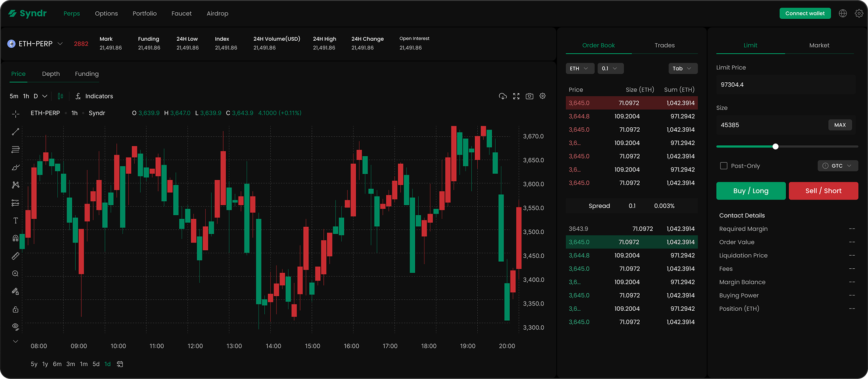Open chart settings gear icon

542,96
